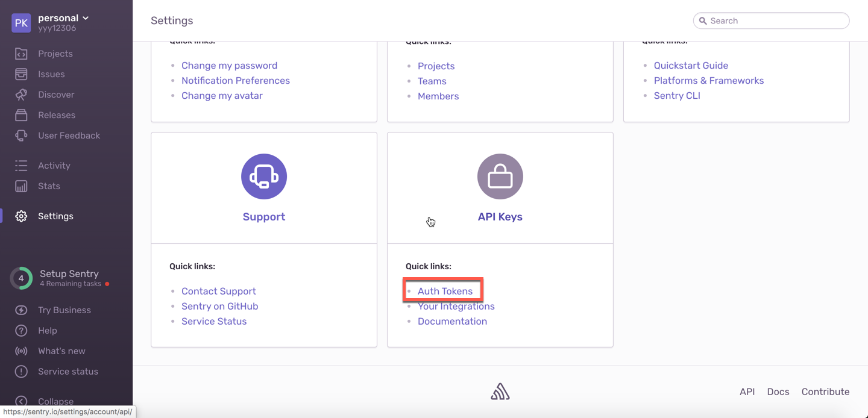Click the purple Support headset icon

tap(264, 176)
